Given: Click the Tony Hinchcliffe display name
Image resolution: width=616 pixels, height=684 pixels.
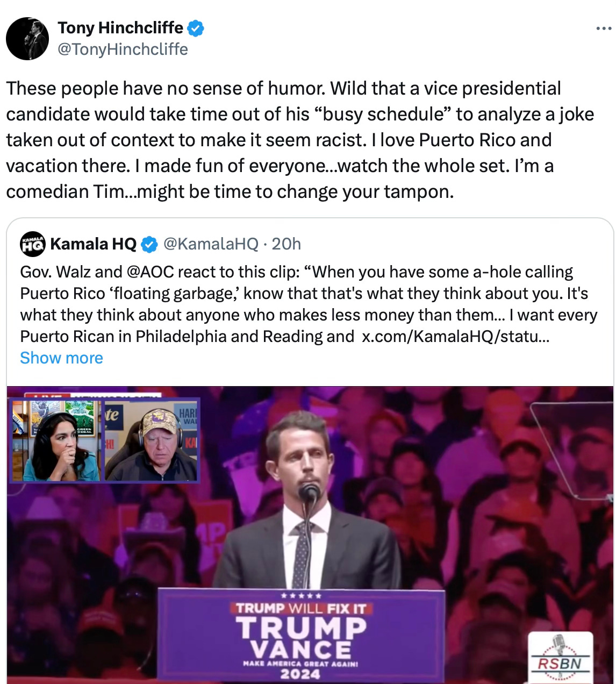Looking at the screenshot, I should click(x=120, y=28).
